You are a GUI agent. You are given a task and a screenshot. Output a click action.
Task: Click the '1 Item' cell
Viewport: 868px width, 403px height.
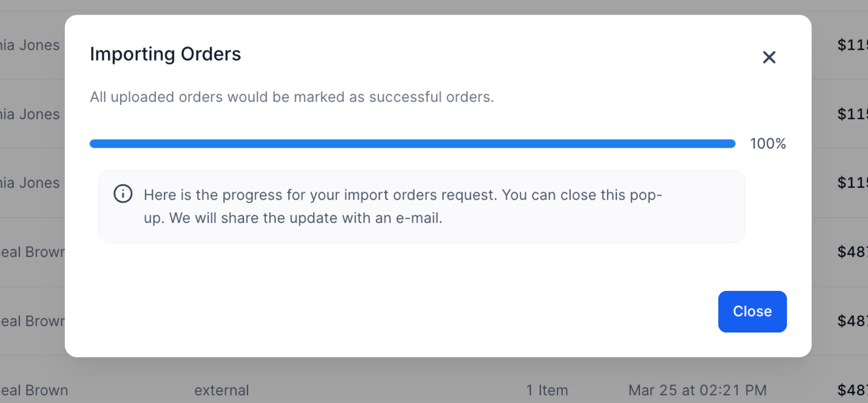click(547, 390)
